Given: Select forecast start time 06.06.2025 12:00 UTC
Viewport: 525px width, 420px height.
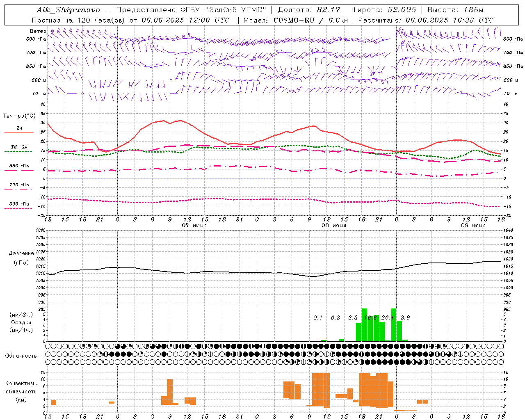Looking at the screenshot, I should [185, 20].
